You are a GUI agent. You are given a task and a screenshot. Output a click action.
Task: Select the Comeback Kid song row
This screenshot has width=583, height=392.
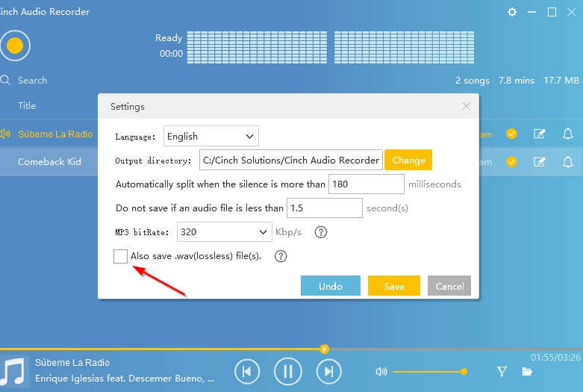(x=49, y=162)
